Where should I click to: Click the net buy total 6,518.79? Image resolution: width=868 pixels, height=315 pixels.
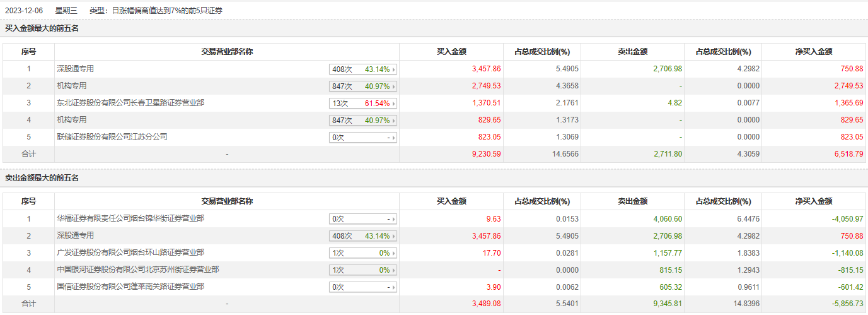pos(848,154)
